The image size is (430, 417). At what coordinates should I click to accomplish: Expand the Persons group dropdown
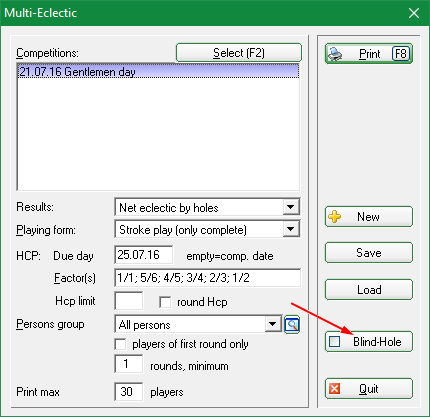coord(273,324)
